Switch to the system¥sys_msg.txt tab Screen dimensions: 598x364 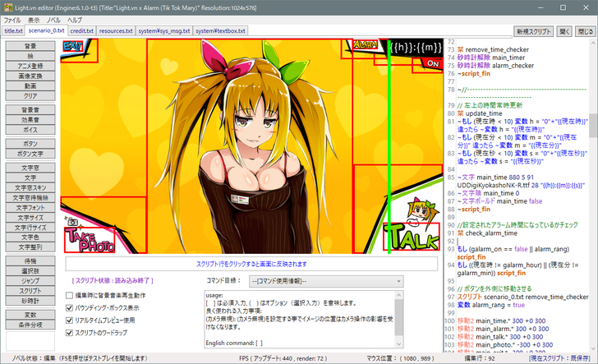[x=164, y=31]
